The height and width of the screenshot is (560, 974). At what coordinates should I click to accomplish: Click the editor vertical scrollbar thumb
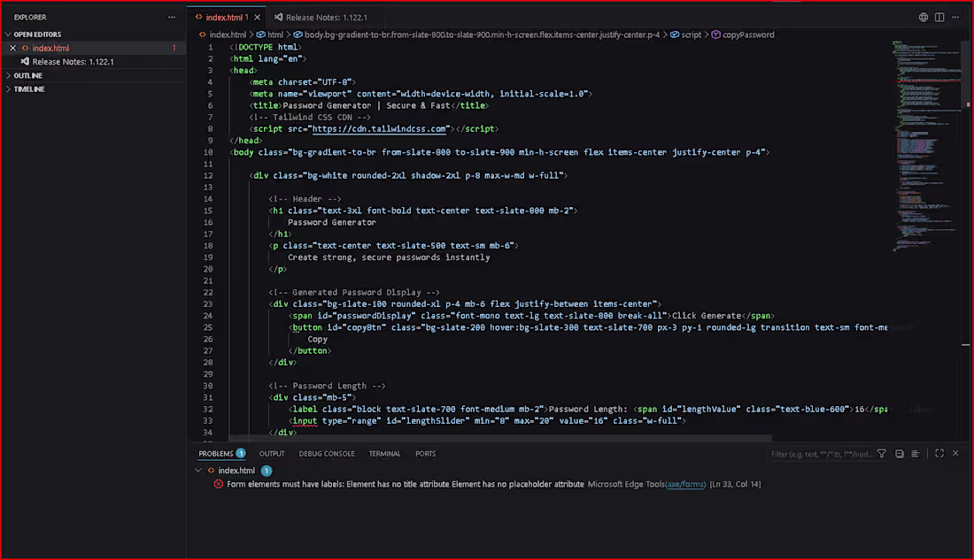click(965, 73)
